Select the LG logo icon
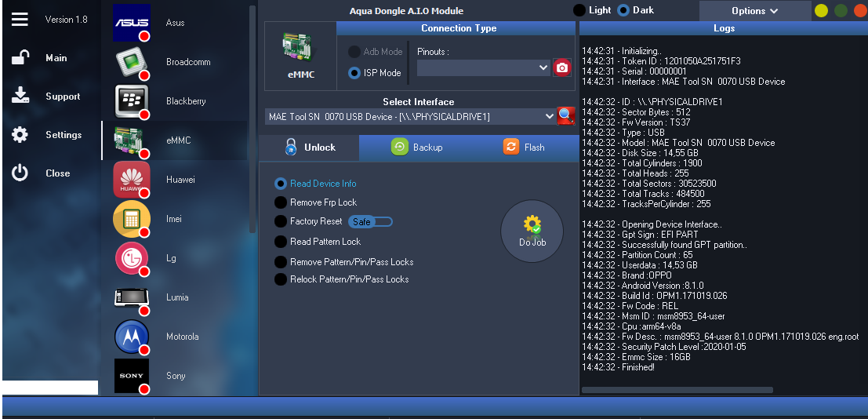Viewport: 868px width, 419px height. click(x=132, y=258)
